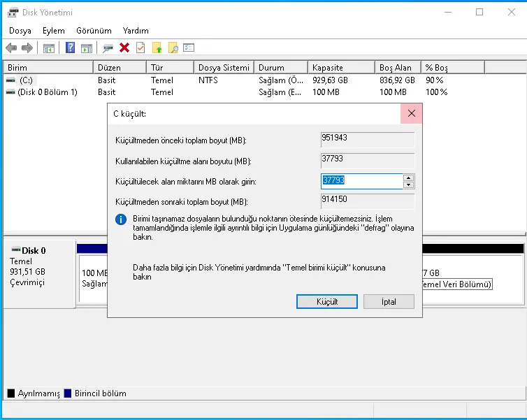Click the total size field 951943

[368, 140]
